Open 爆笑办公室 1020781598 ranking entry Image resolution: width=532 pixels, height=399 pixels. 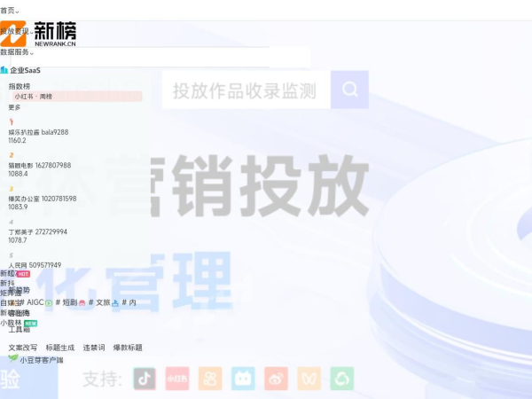tap(43, 199)
